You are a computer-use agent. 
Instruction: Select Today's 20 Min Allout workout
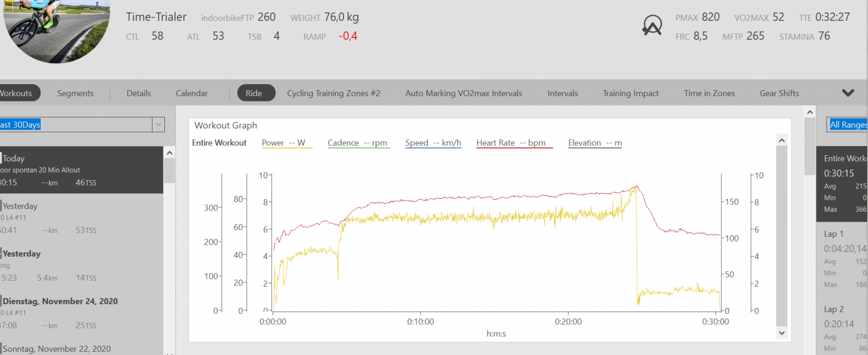(81, 170)
